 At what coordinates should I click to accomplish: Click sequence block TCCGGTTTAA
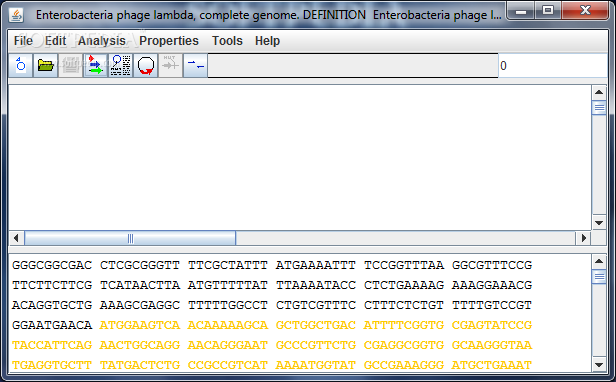pos(404,265)
